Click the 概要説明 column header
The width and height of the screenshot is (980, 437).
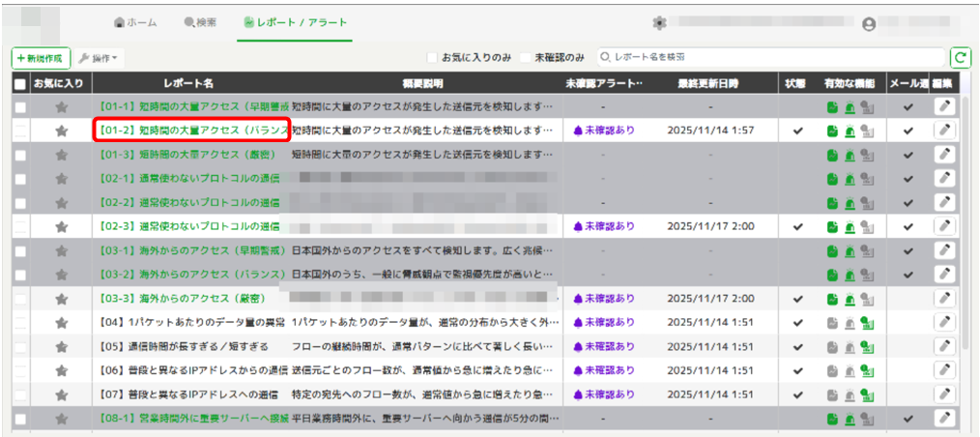423,84
